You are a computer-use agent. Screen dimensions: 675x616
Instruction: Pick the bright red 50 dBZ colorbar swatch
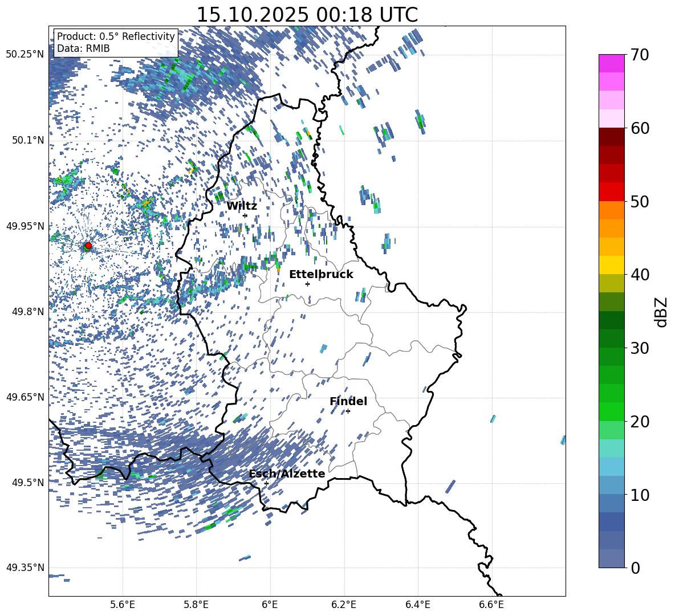(x=611, y=192)
